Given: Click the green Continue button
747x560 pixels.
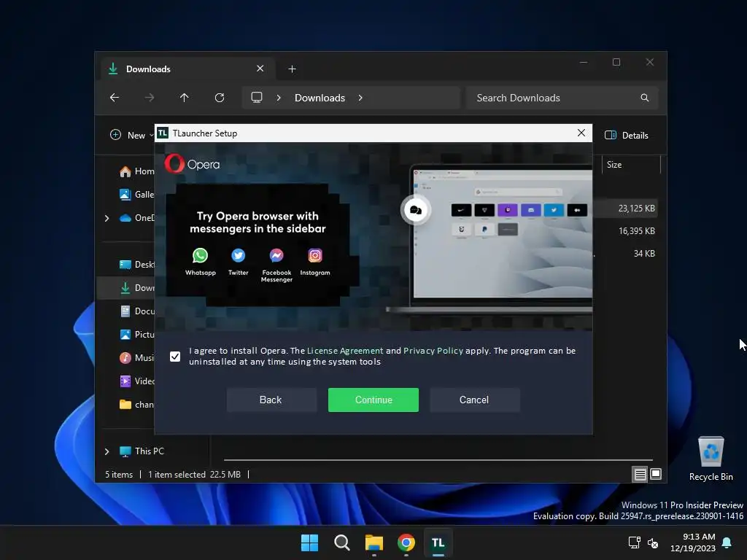Looking at the screenshot, I should [373, 400].
